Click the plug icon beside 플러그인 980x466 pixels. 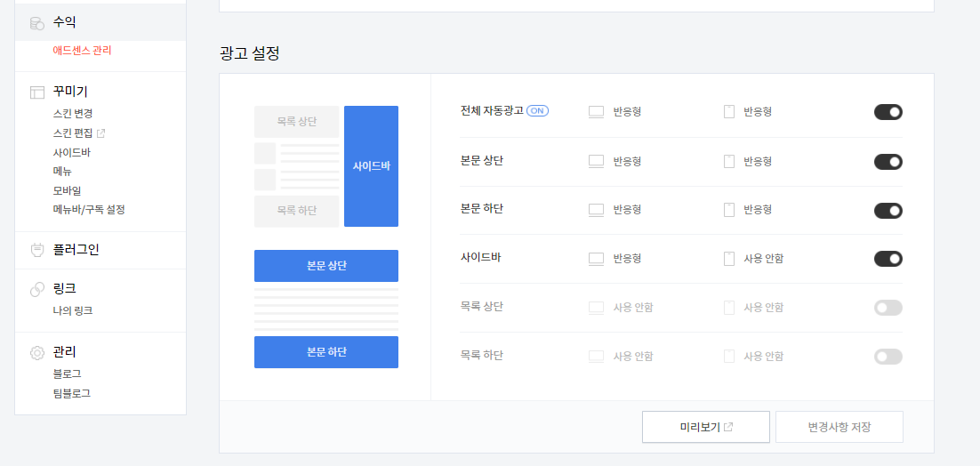coord(36,251)
